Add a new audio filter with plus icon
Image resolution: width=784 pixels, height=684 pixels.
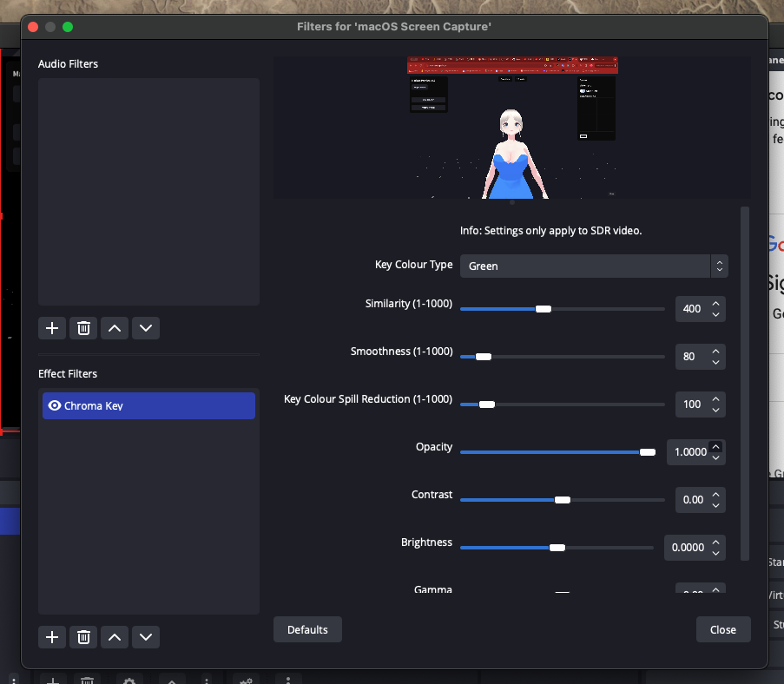click(52, 328)
